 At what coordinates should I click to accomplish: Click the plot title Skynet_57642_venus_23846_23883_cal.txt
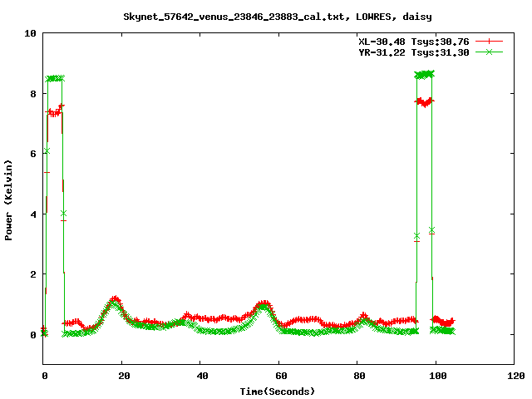tap(278, 17)
